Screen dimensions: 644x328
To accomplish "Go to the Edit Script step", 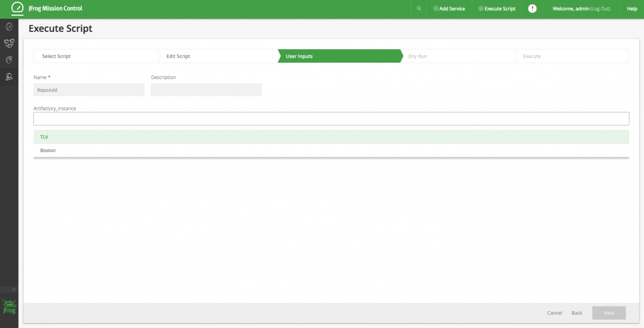I will coord(218,57).
